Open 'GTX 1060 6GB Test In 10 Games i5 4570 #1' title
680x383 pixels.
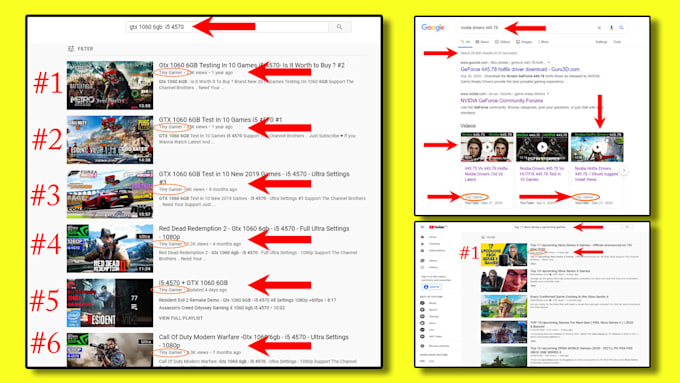220,119
